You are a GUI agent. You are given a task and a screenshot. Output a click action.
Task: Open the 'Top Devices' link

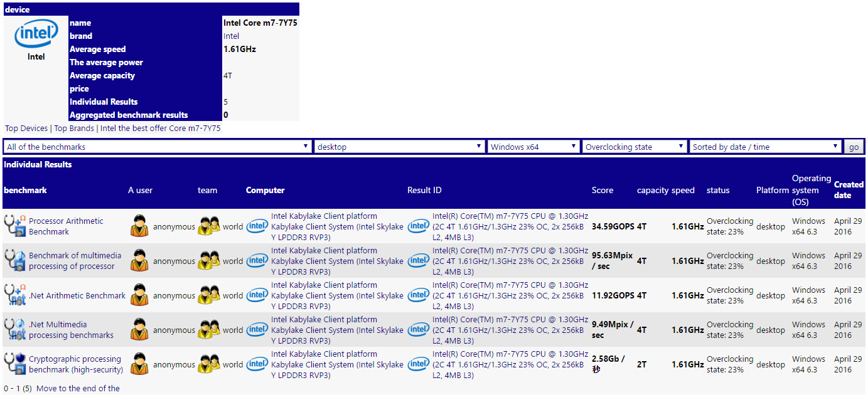coord(26,129)
